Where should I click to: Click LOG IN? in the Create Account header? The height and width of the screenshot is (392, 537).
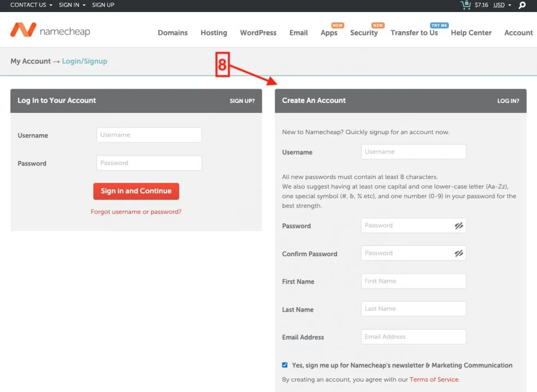coord(508,101)
